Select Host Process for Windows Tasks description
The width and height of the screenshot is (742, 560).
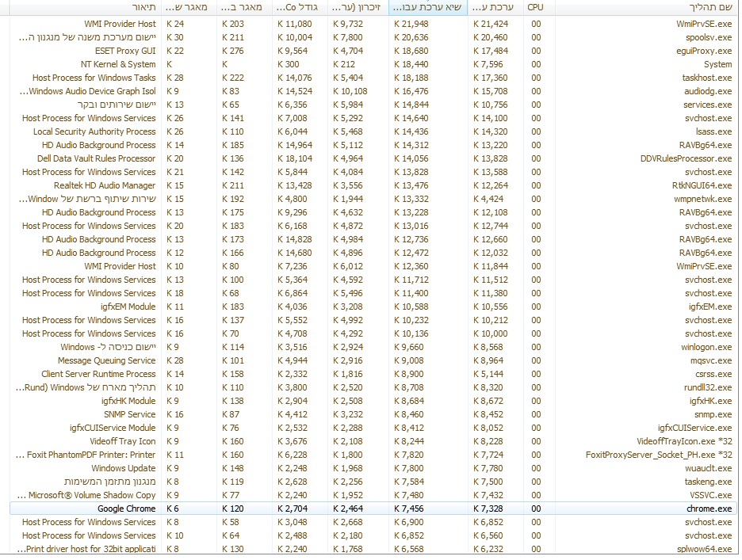pyautogui.click(x=94, y=78)
